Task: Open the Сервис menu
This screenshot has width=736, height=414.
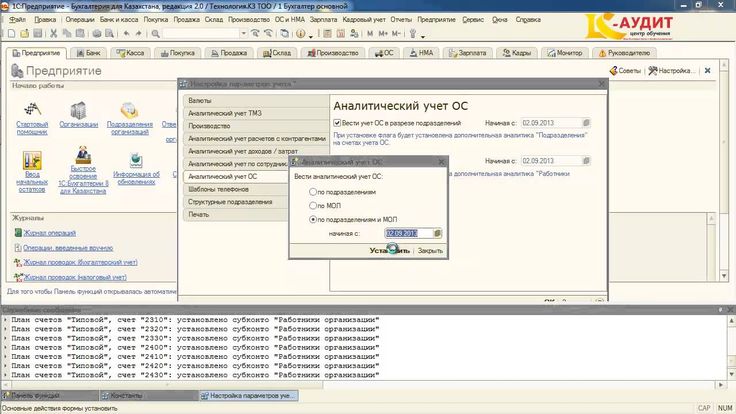Action: [x=473, y=20]
